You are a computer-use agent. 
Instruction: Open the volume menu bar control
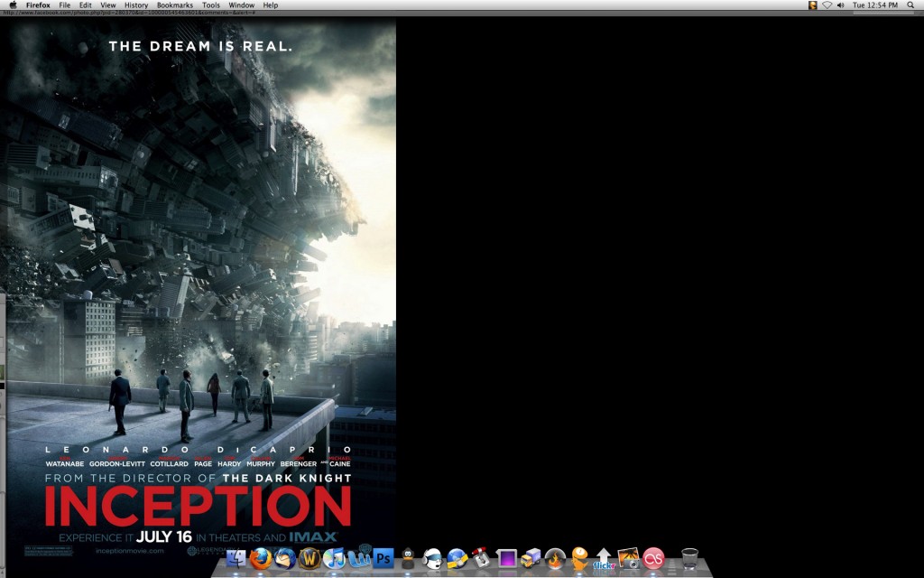[840, 5]
